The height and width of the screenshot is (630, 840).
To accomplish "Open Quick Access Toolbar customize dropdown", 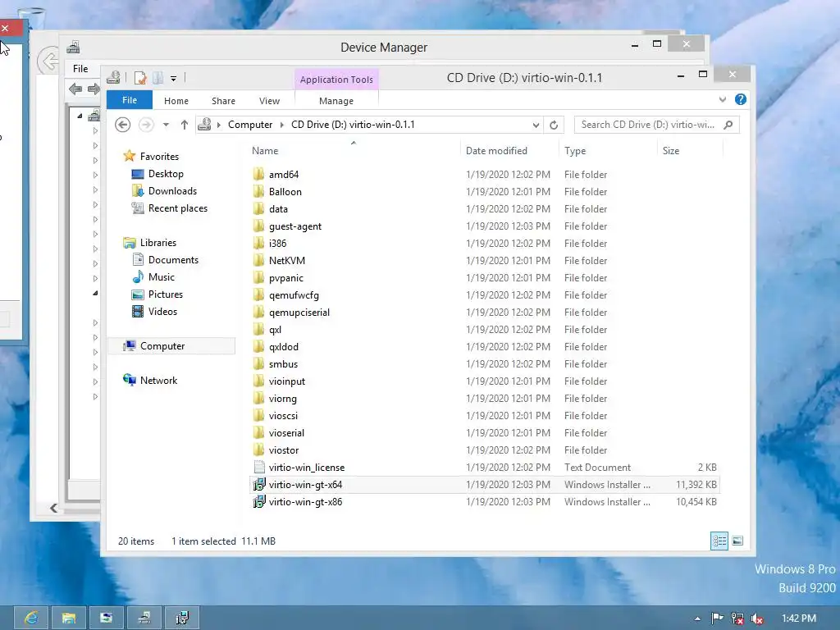I will click(x=174, y=79).
